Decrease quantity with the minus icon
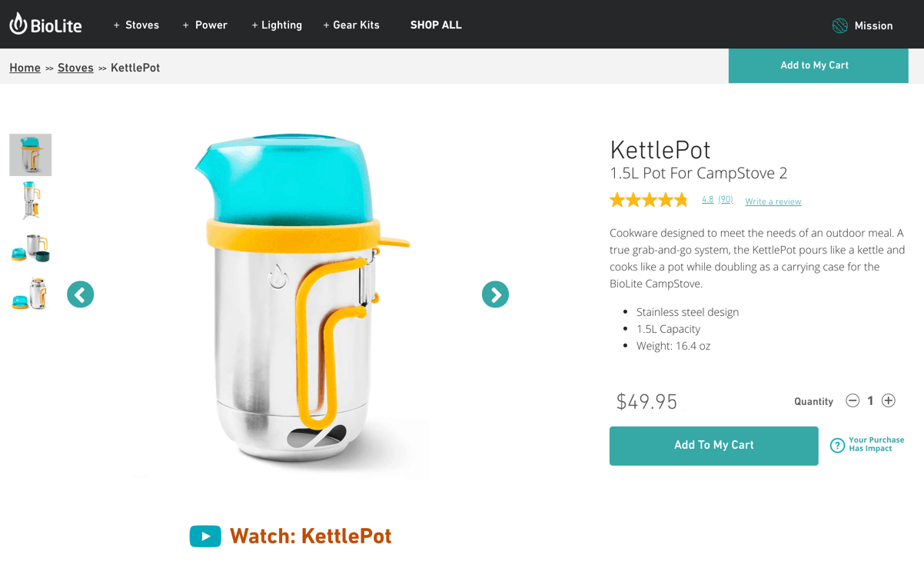Screen dimensions: 924x581 (853, 400)
